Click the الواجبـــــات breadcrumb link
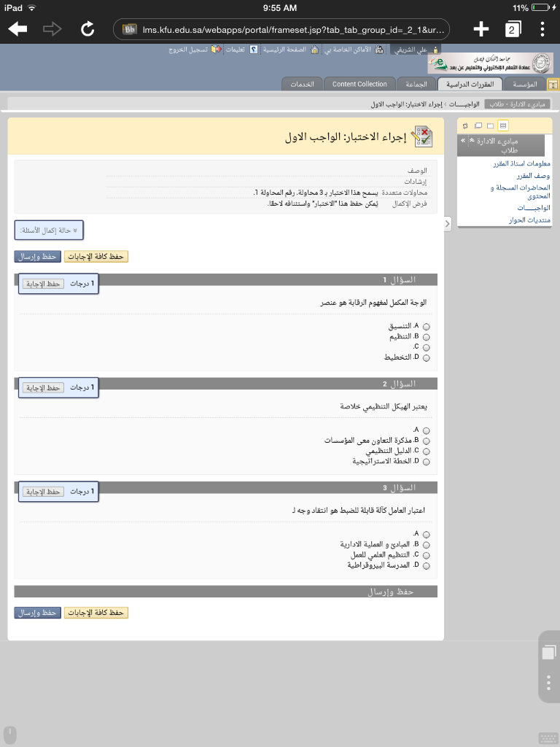 pyautogui.click(x=464, y=104)
